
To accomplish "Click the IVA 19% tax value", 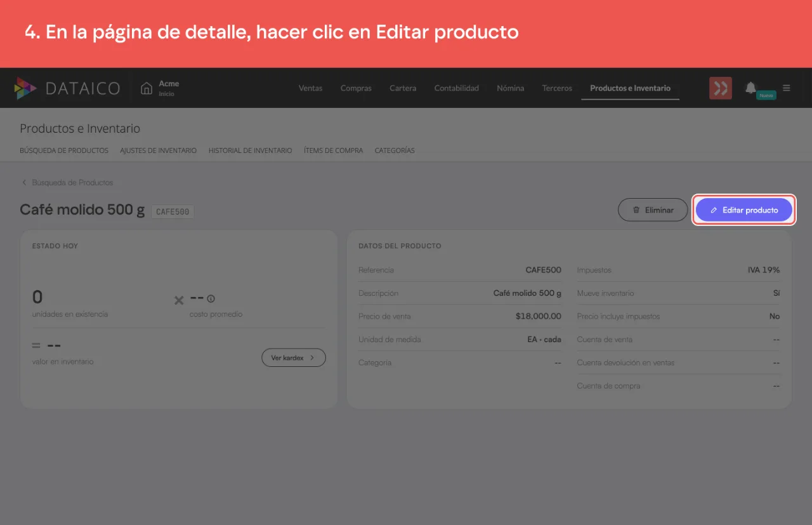I will 764,270.
